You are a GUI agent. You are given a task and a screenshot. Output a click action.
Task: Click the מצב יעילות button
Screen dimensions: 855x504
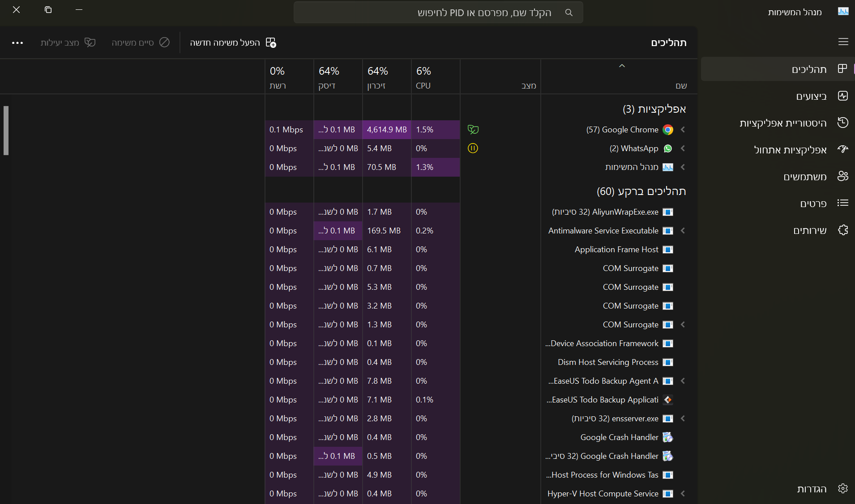(x=68, y=42)
